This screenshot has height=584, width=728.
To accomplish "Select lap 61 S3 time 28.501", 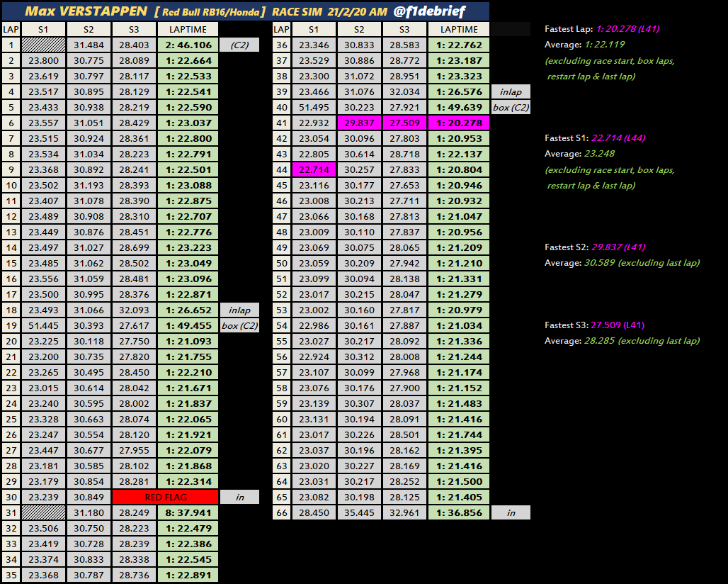I will 404,435.
